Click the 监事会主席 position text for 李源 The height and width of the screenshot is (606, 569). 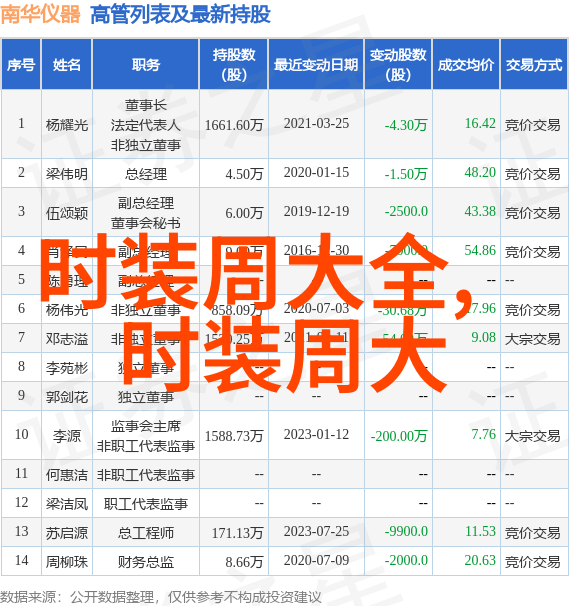(146, 426)
